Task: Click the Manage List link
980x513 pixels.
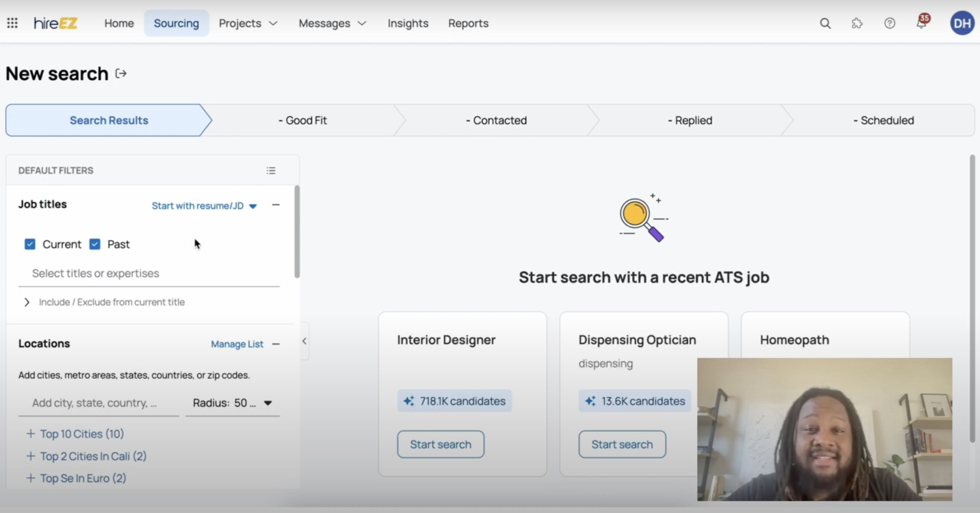Action: 237,344
